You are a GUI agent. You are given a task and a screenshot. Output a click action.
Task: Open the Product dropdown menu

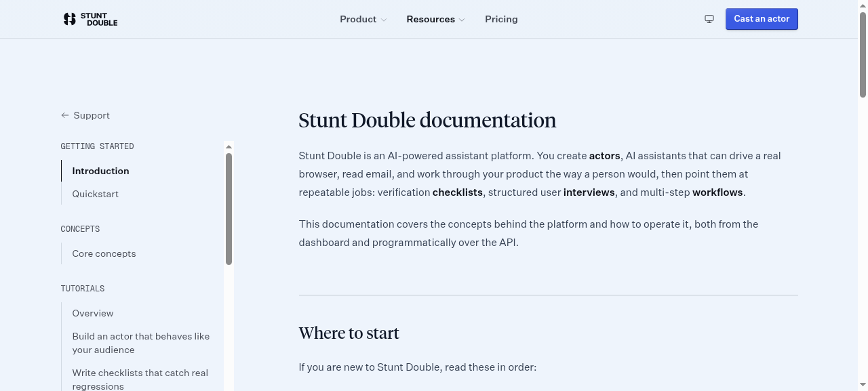(363, 19)
